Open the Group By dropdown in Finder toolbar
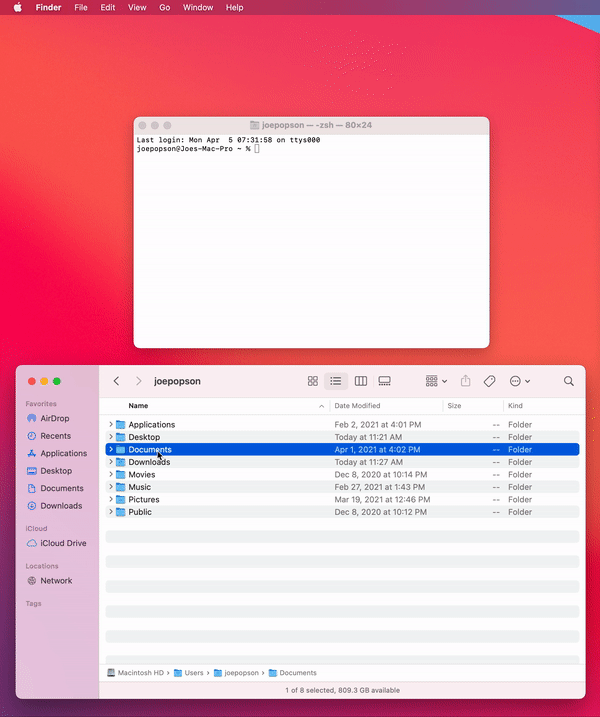 (436, 381)
